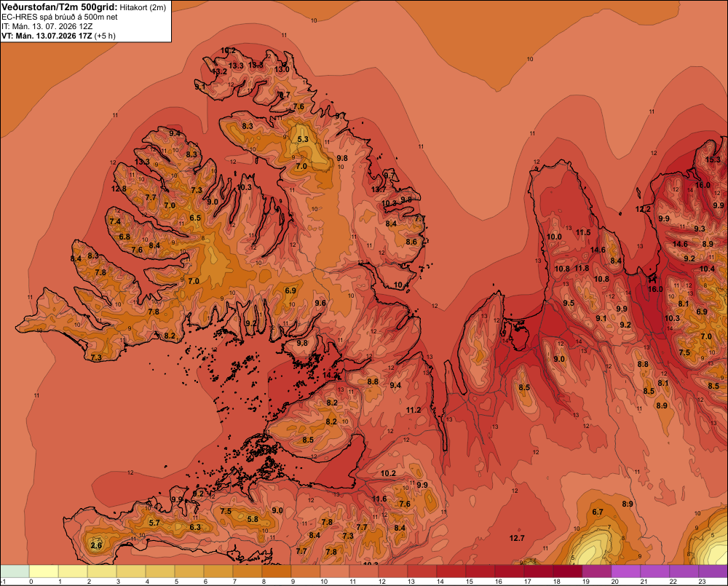Click the '5.3' temperature value

[303, 139]
